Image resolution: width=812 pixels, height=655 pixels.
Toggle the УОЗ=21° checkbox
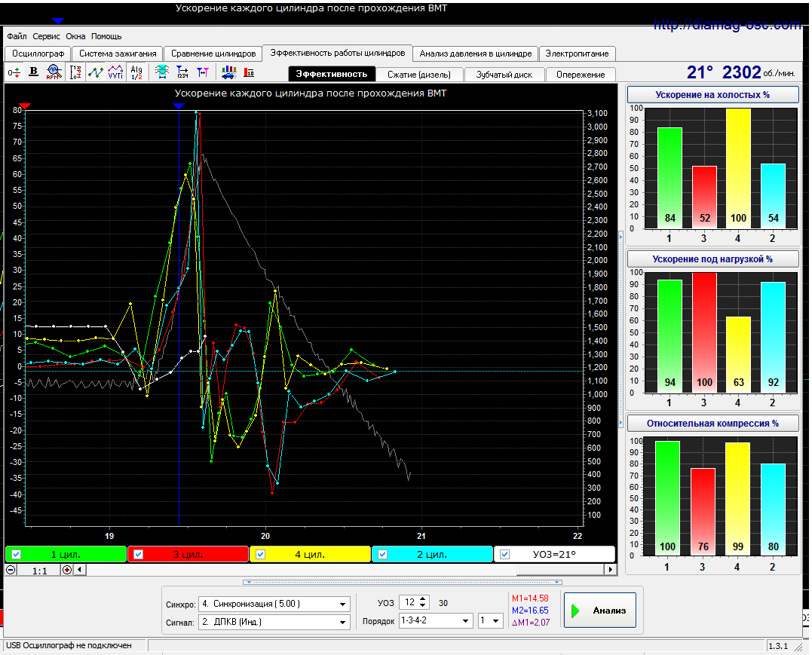pos(505,555)
